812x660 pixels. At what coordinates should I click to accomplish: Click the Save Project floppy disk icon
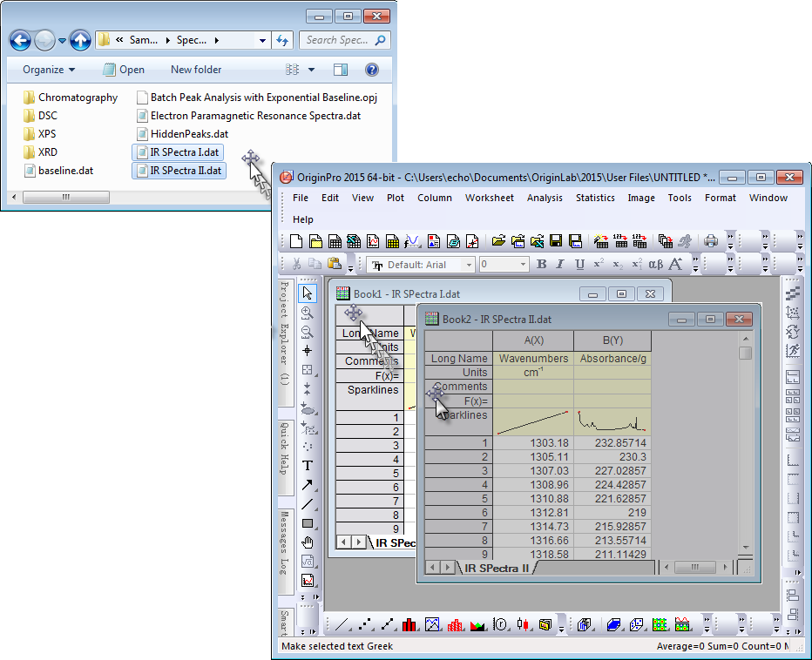click(x=556, y=241)
